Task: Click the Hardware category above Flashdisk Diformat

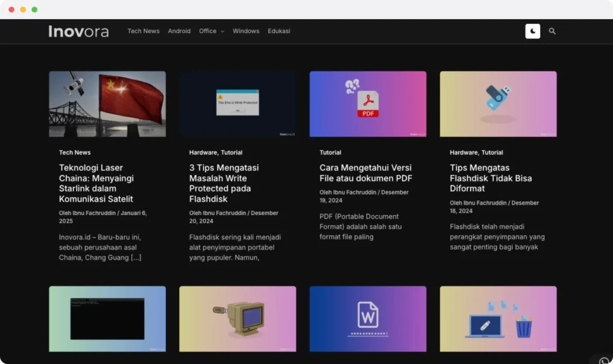Action: pos(463,153)
